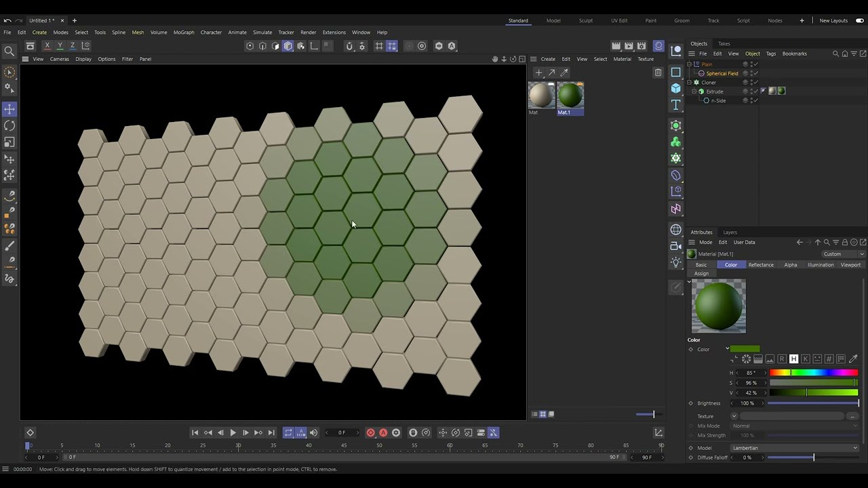Open the Illumination material tab
The width and height of the screenshot is (868, 488).
click(821, 265)
